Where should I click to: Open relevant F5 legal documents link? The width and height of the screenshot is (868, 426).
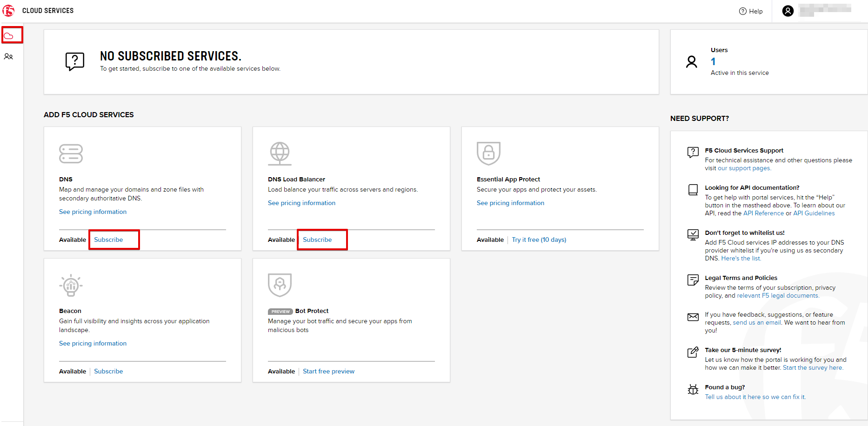click(x=778, y=295)
